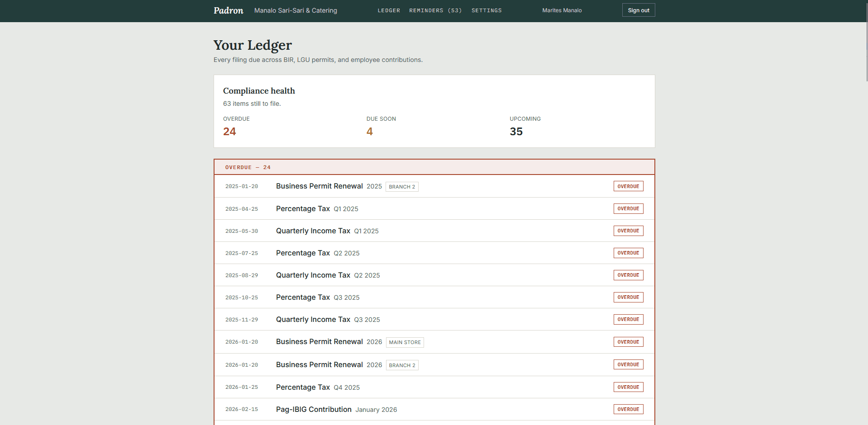Screen dimensions: 868x425
Task: Click the BRANCH 2 tag on 2025 permit renewal
Action: click(402, 187)
